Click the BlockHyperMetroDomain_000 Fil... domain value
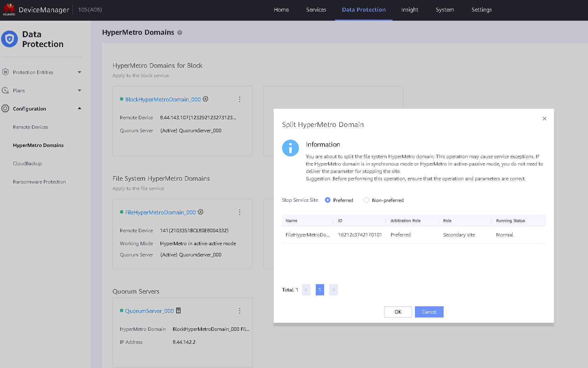 (211, 329)
